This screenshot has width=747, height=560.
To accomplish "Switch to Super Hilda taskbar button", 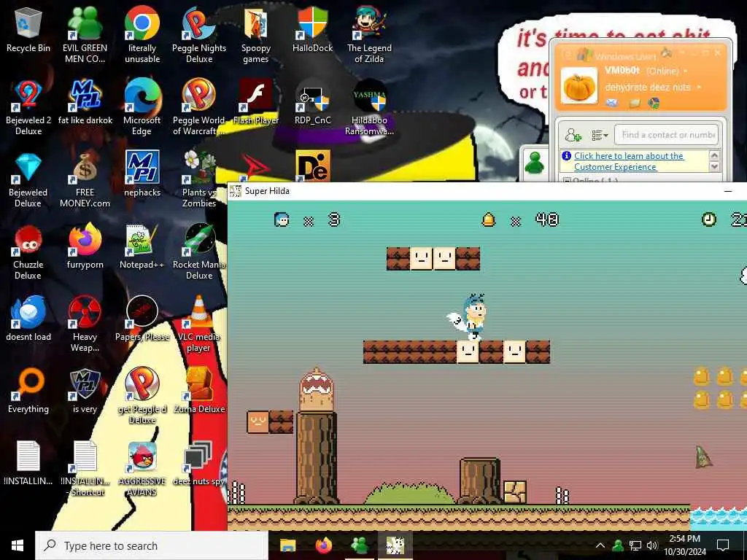I will click(x=395, y=545).
